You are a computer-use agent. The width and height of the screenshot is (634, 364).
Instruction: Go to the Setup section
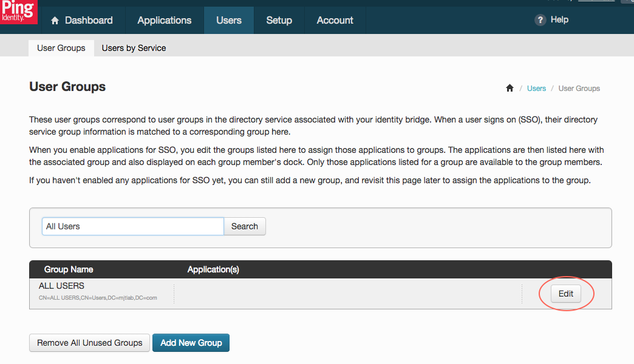pos(279,21)
